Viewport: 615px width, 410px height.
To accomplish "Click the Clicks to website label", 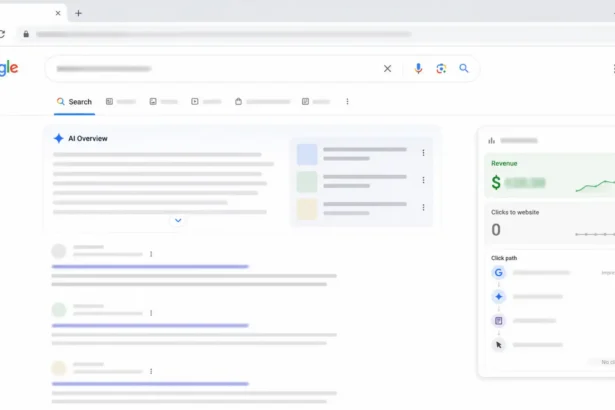I will point(515,212).
